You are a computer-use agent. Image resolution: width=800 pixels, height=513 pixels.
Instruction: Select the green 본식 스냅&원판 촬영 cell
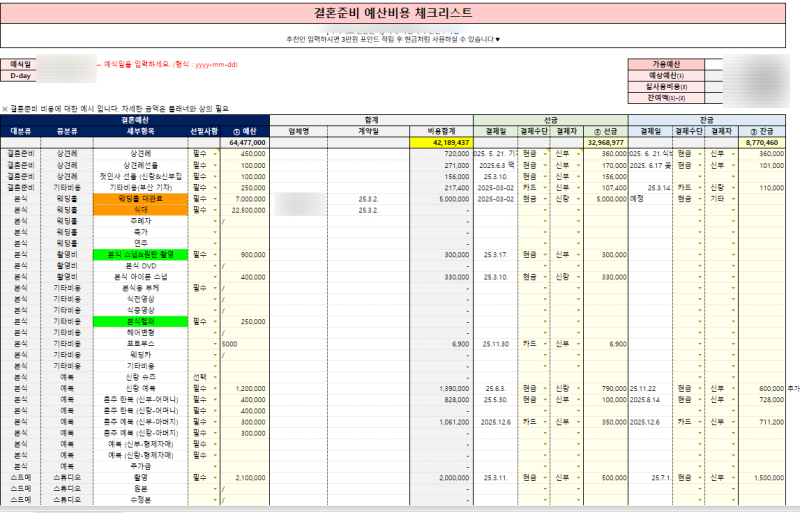140,255
